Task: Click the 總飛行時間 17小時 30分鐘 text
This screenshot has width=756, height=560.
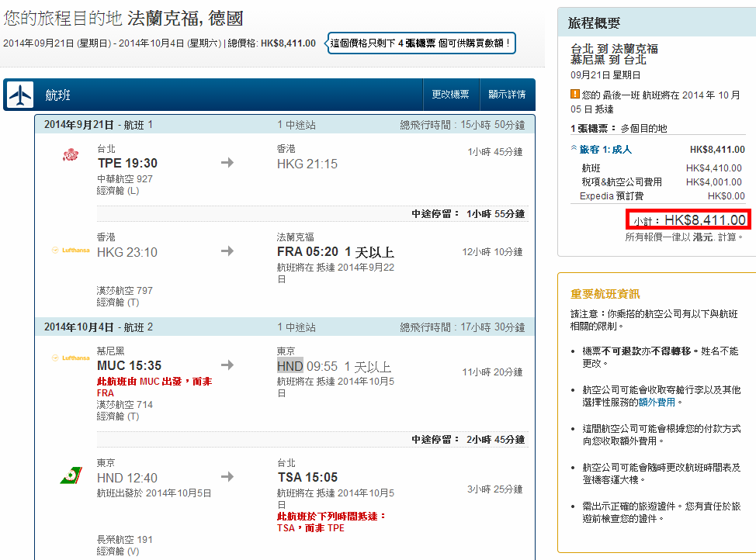Action: 463,327
